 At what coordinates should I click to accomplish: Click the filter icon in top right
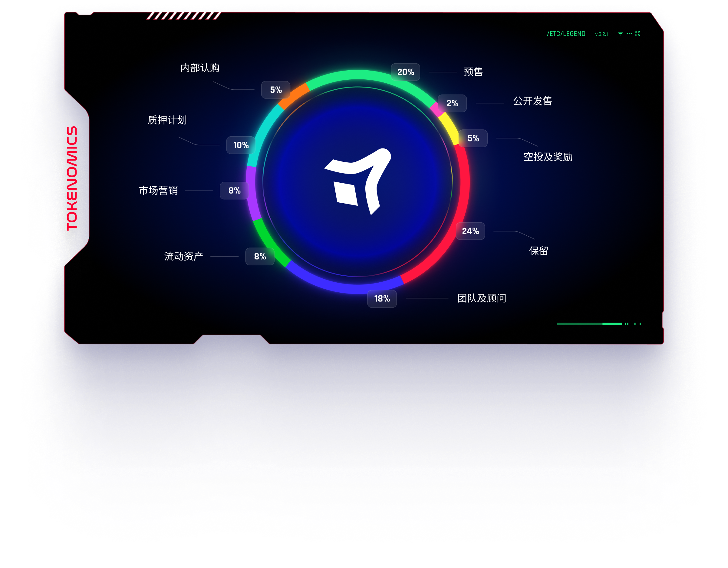(620, 34)
